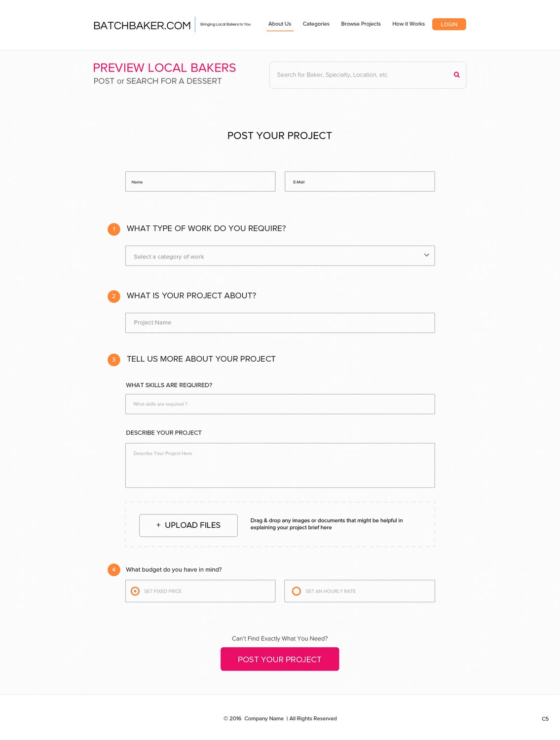Open the Select a category of work field
The image size is (560, 740).
tap(280, 256)
